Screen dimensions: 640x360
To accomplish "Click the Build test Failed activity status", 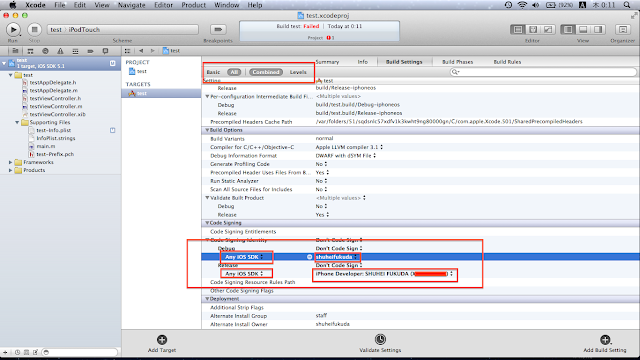I will (x=319, y=31).
